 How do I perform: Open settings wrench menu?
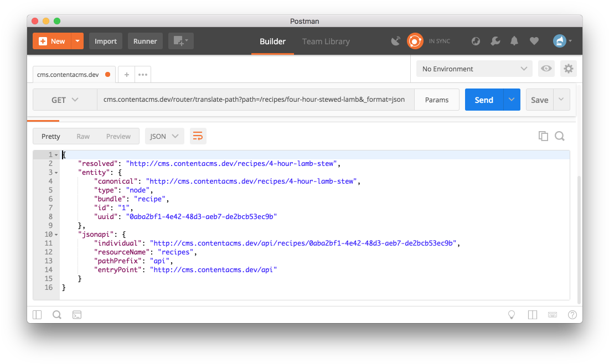pyautogui.click(x=496, y=41)
